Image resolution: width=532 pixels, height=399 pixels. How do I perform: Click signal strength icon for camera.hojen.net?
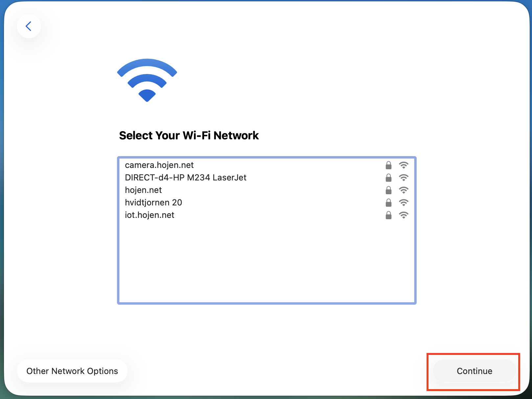coord(404,165)
